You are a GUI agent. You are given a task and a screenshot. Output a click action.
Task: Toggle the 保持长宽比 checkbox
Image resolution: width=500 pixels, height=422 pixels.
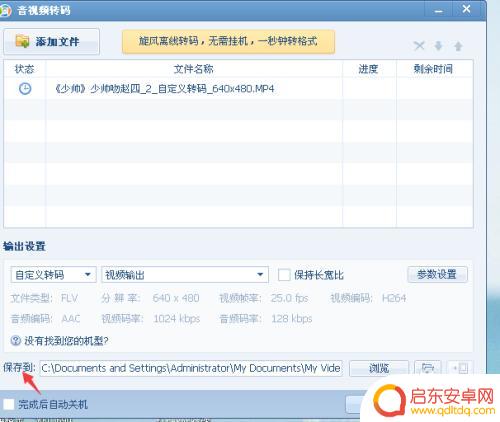284,275
